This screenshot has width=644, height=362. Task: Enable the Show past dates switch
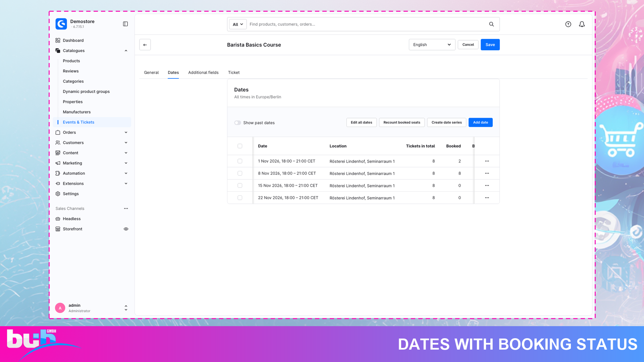(x=237, y=123)
